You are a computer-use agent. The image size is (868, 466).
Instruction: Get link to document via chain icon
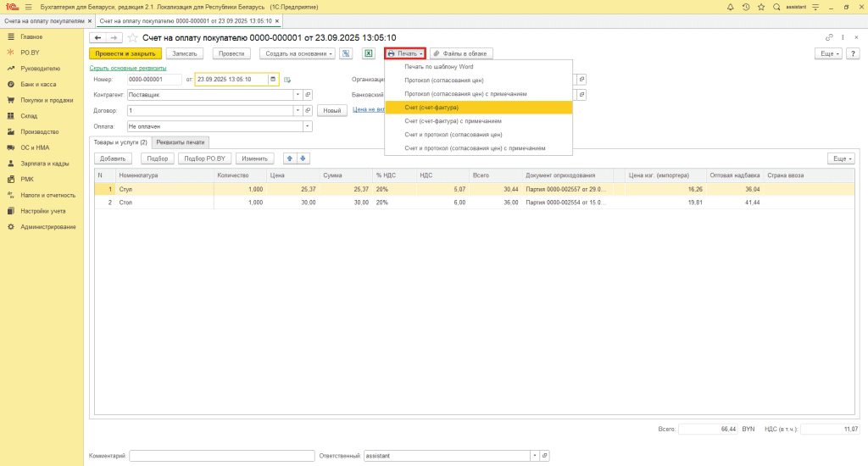pos(829,37)
